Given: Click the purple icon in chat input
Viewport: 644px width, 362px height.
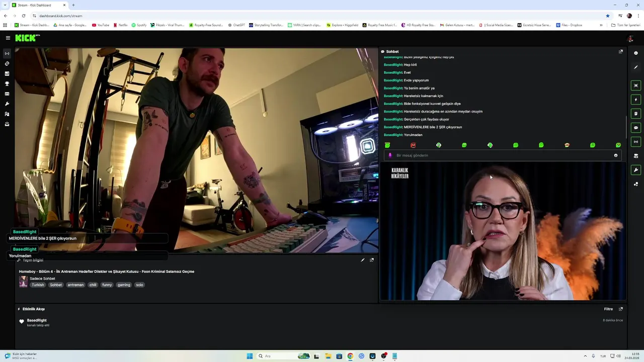Looking at the screenshot, I should click(390, 155).
